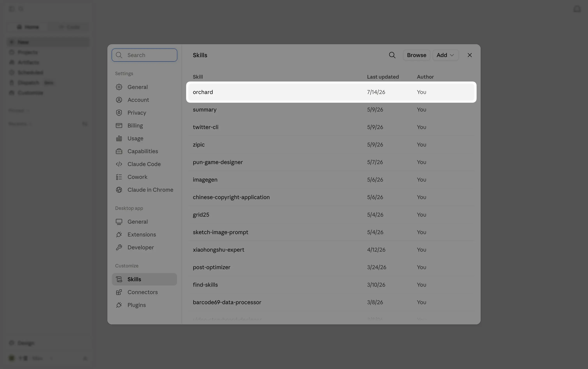Close the settings dialog

pos(470,55)
